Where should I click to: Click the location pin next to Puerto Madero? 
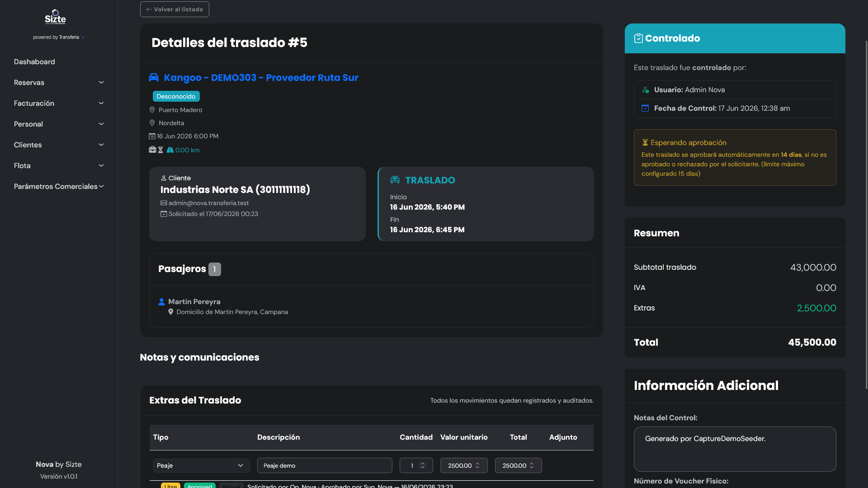point(152,110)
